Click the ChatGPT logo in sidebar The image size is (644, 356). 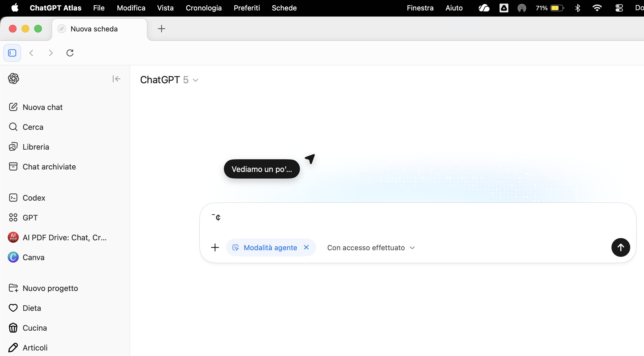[x=14, y=79]
